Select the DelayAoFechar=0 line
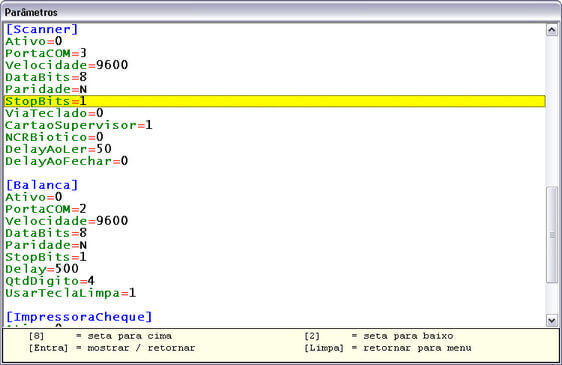The image size is (562, 365). 67,161
